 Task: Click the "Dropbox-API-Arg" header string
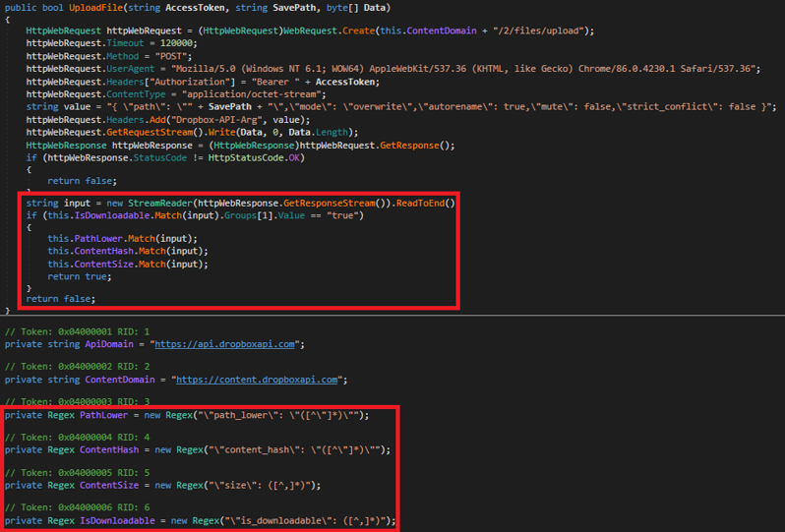click(218, 119)
